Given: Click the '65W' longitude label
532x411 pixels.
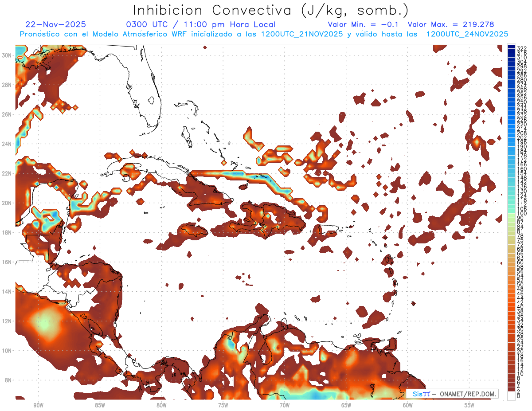Looking at the screenshot, I should point(346,405).
